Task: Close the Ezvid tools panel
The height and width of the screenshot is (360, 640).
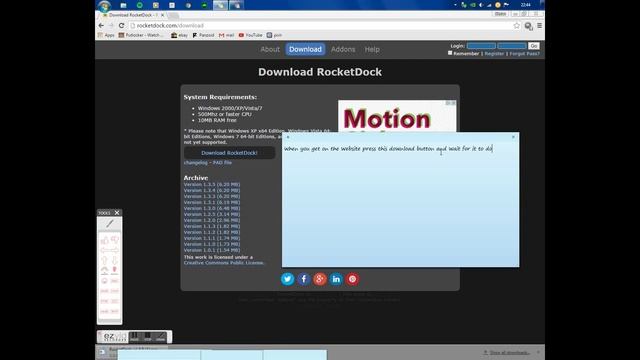Action: coord(117,213)
